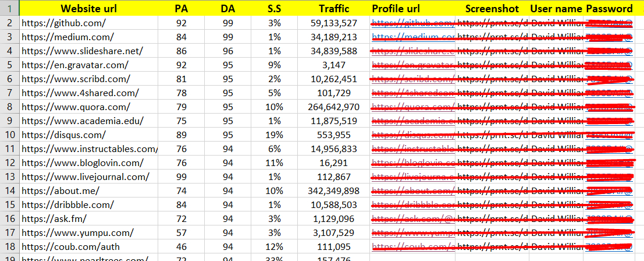This screenshot has width=644, height=261.
Task: Click the https://dribbble.com/ cell
Action: point(88,204)
